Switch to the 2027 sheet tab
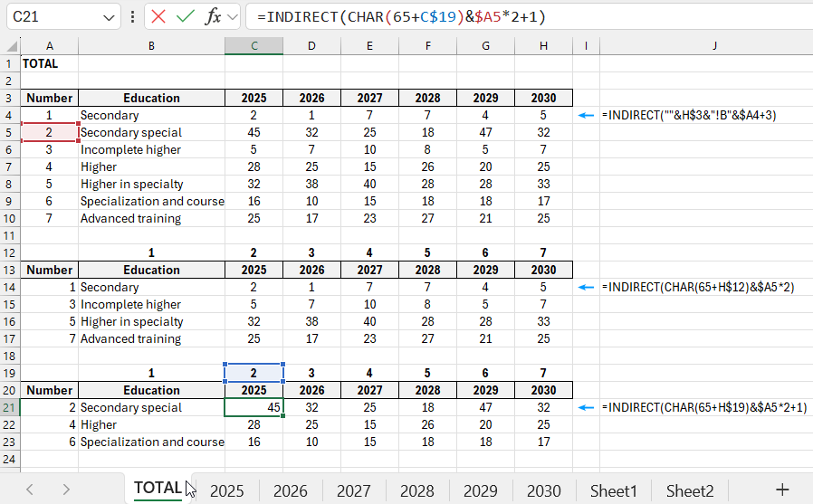This screenshot has height=504, width=813. point(354,490)
